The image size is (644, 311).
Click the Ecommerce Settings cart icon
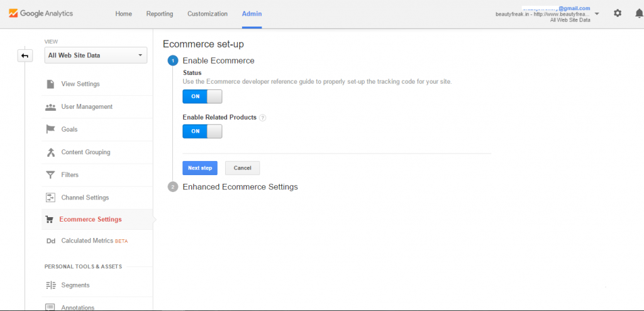(x=49, y=220)
